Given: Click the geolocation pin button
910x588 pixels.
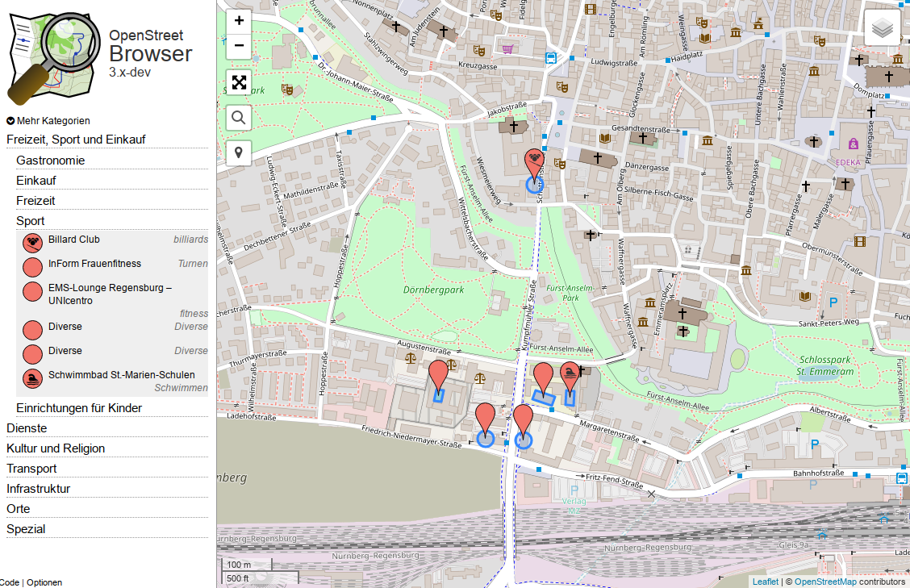Looking at the screenshot, I should [x=239, y=152].
